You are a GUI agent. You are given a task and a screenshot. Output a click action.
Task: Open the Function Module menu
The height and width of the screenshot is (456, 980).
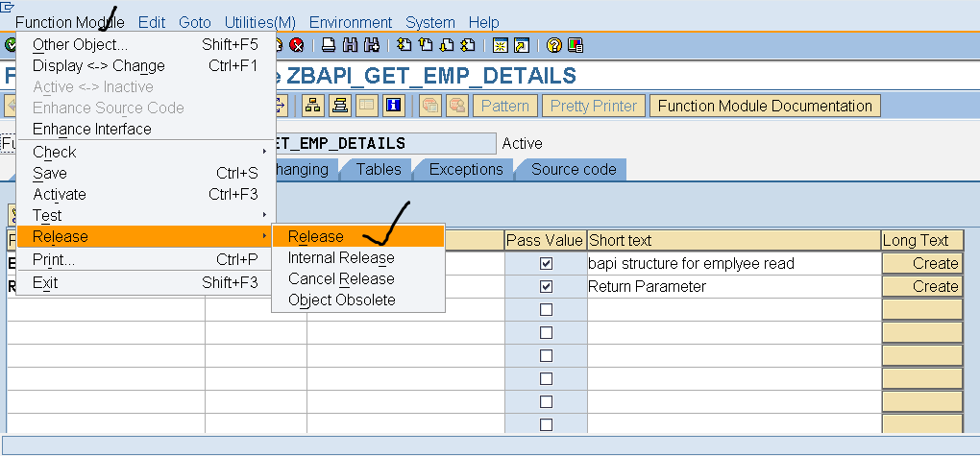click(x=70, y=23)
